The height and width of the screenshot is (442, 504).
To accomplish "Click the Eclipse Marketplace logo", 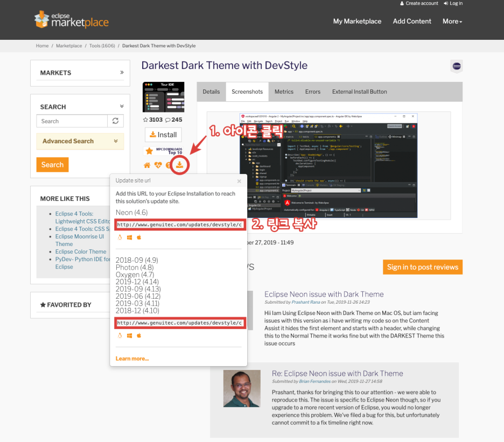I will (72, 20).
